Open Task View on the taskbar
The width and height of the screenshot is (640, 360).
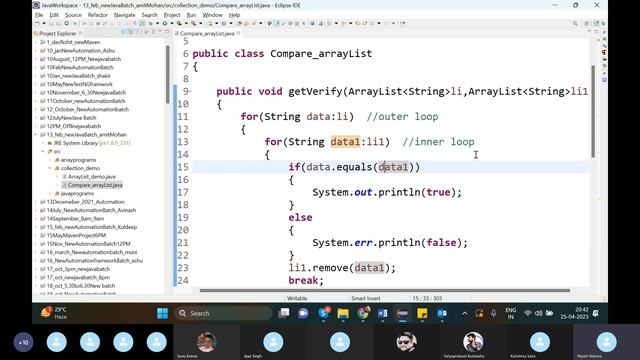point(283,313)
